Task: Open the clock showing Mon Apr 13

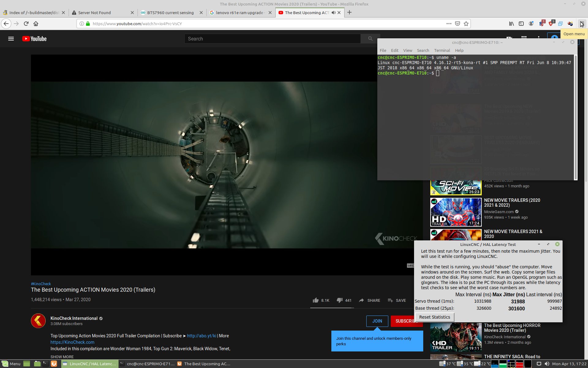Action: point(569,364)
